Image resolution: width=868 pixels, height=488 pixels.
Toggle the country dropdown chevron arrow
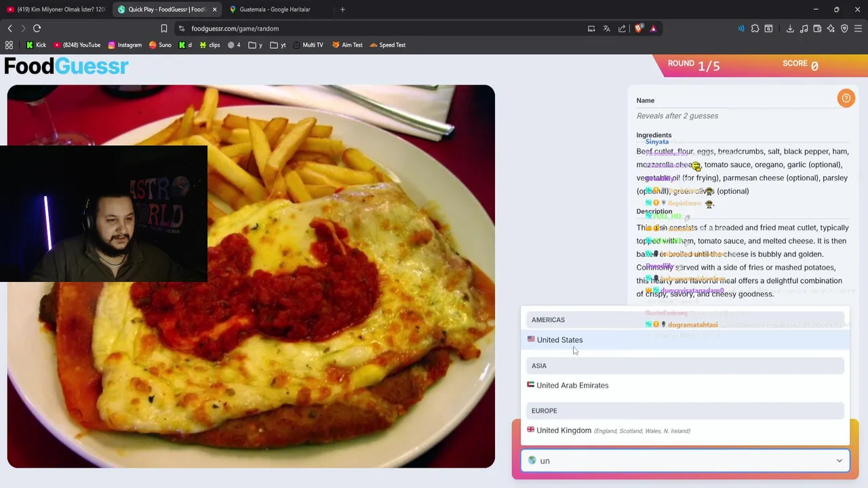point(839,461)
